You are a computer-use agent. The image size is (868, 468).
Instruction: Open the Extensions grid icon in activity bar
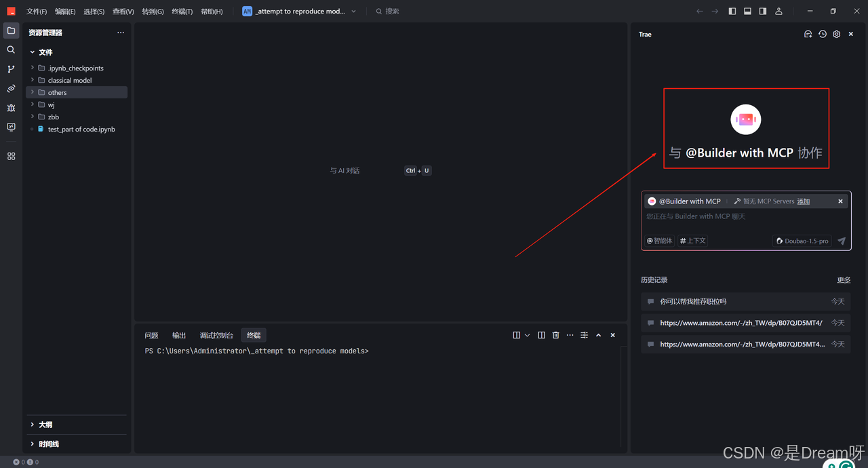11,156
